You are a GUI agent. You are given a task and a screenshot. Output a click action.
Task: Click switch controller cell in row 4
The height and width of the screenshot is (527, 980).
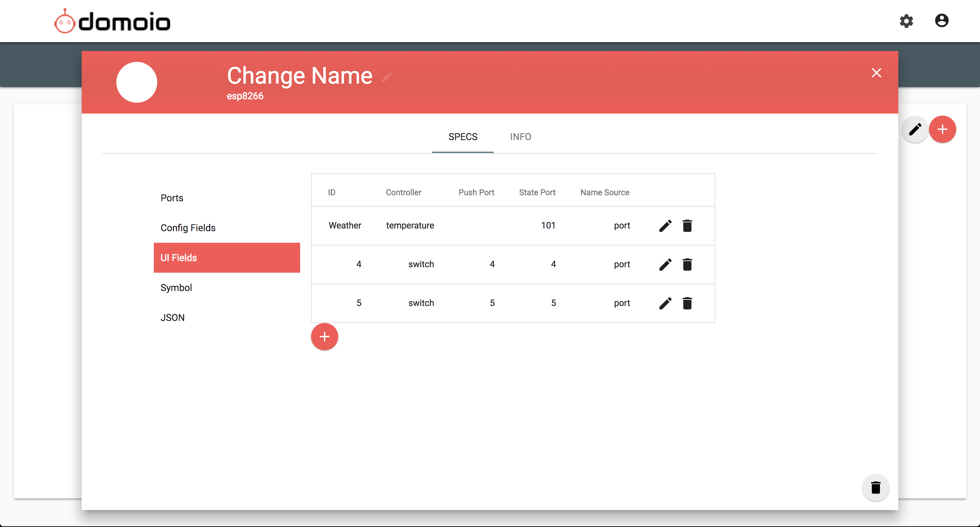[421, 264]
